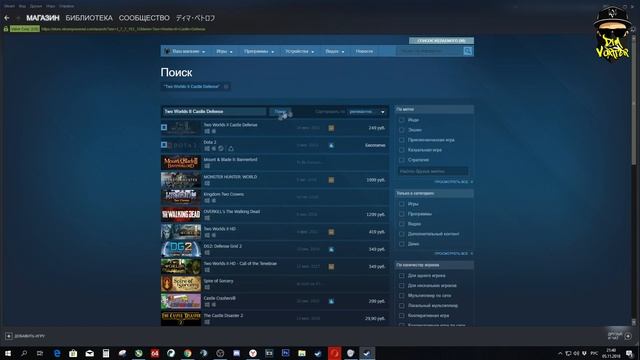Click review score icon for Two Worlds II Castle Defense

point(331,128)
